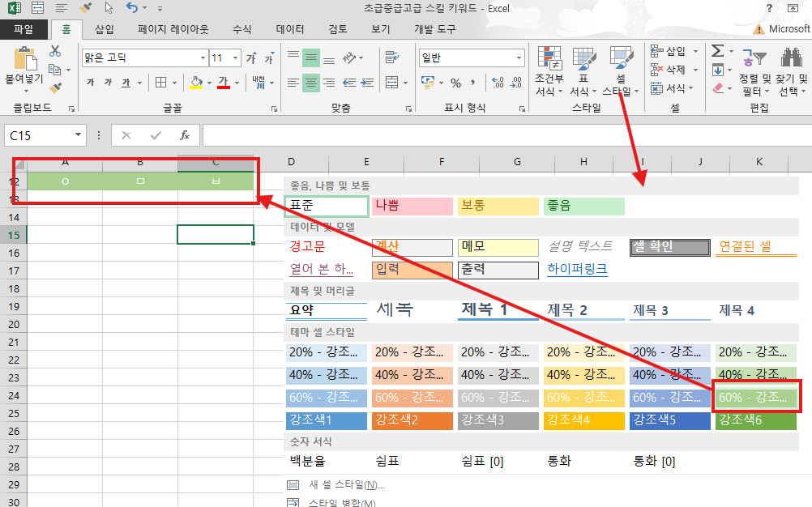812x507 pixels.
Task: Click the Paste clipboard icon
Action: click(x=24, y=58)
